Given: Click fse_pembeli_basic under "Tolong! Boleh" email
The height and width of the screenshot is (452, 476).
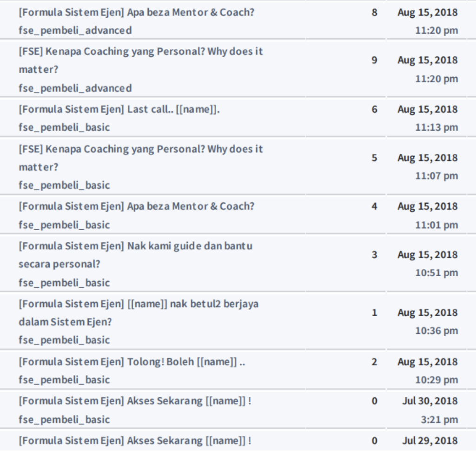Looking at the screenshot, I should point(64,380).
